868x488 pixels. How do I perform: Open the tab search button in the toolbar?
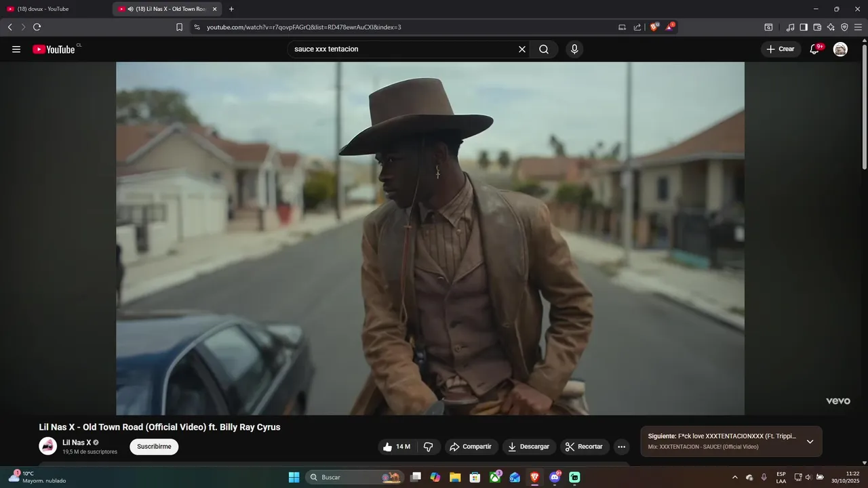[768, 27]
